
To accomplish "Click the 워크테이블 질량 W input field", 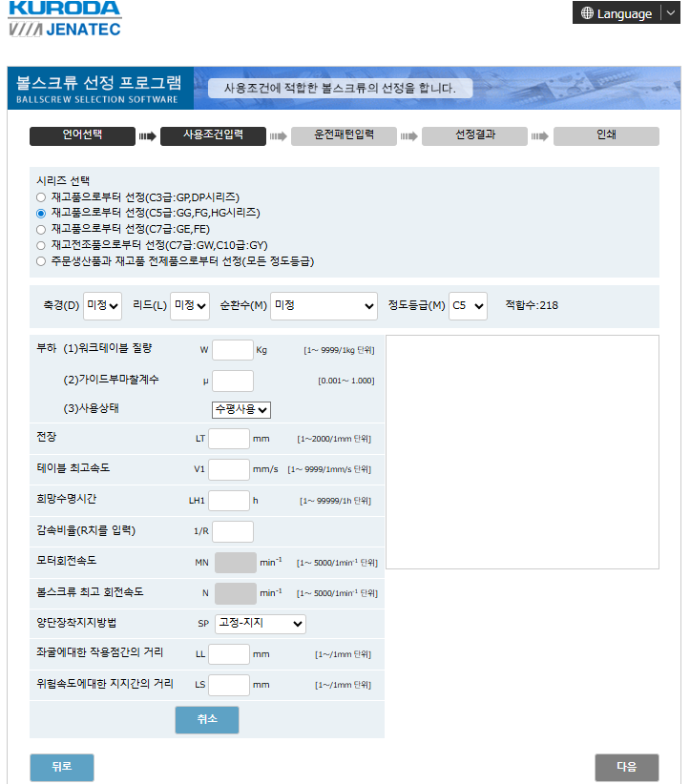I will (232, 350).
